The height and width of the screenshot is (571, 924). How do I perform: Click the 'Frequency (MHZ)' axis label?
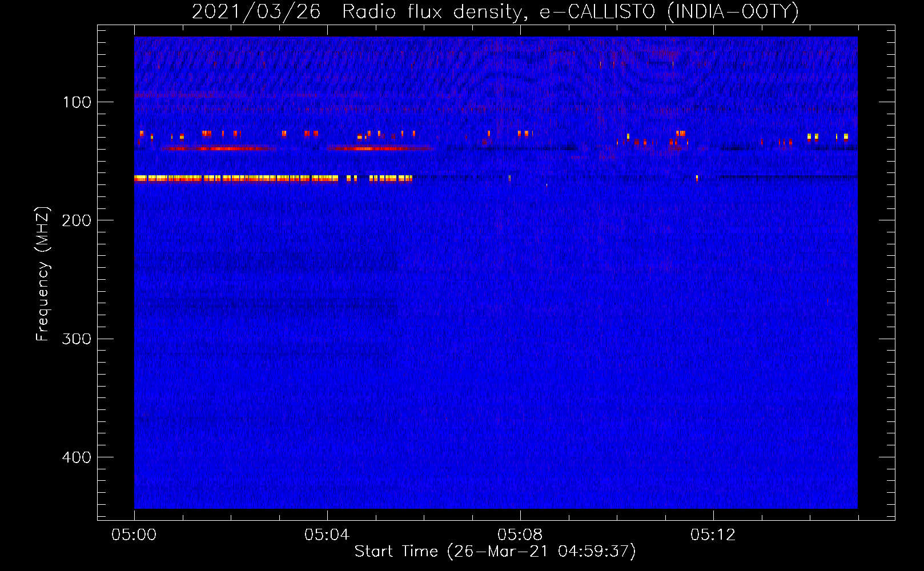[x=43, y=274]
